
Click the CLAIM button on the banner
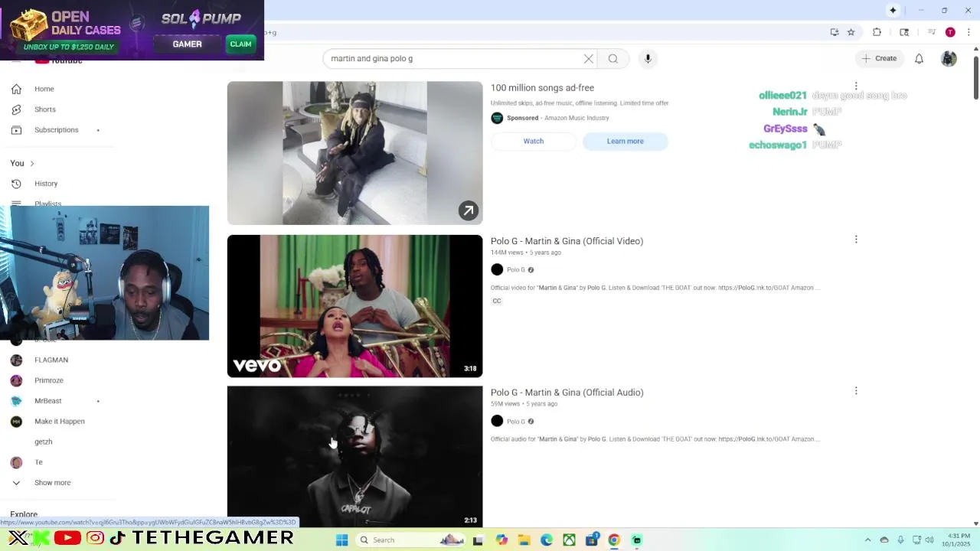click(x=240, y=44)
